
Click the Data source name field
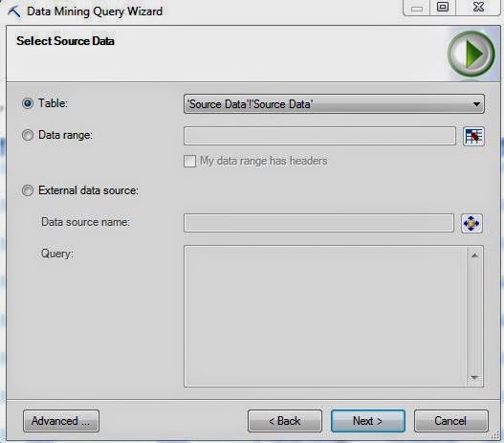318,223
